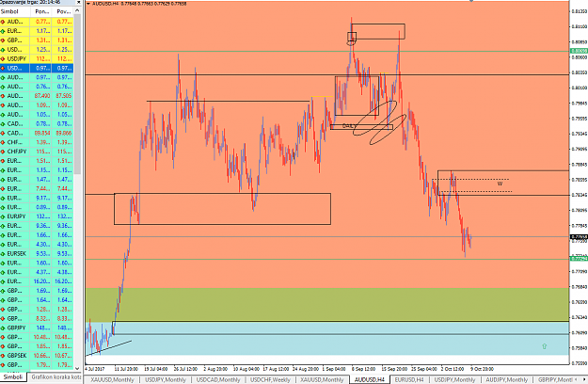This screenshot has width=588, height=384.
Task: Click the upper green price label on the axis
Action: (579, 51)
